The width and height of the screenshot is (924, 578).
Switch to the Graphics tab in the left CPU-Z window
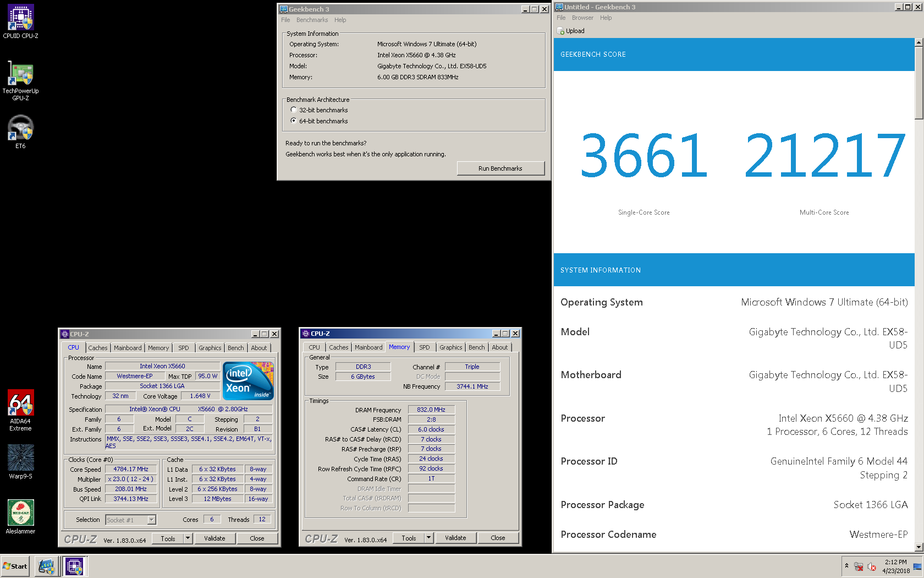coord(210,348)
